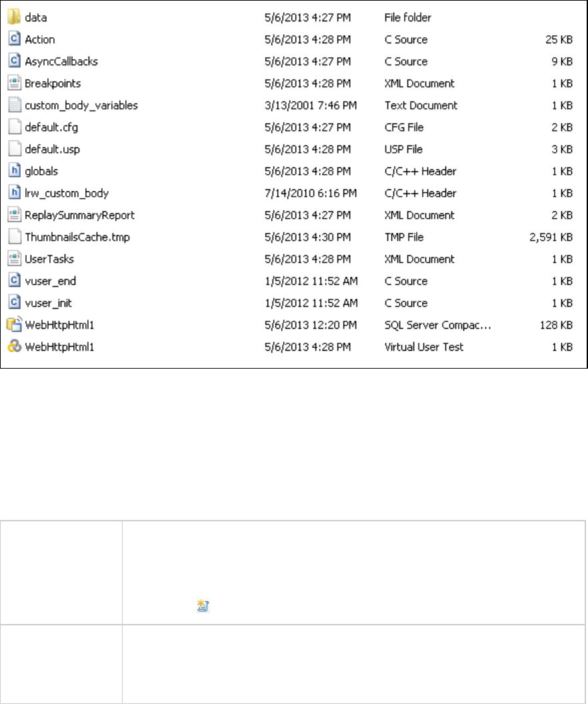The width and height of the screenshot is (588, 704).
Task: Click the WebHttpHtml1 SQL Server Compact icon
Action: [14, 325]
